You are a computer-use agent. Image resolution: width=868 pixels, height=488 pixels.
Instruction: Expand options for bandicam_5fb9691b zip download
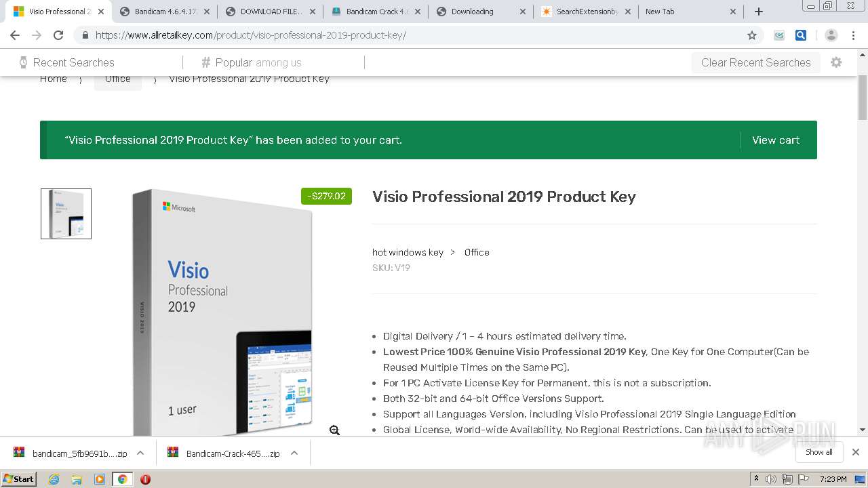pyautogui.click(x=140, y=453)
